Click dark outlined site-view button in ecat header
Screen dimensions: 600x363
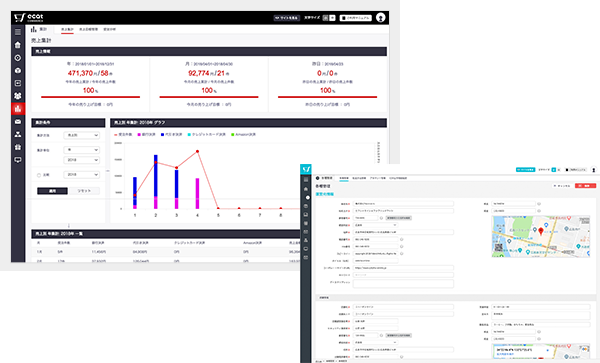(x=287, y=18)
